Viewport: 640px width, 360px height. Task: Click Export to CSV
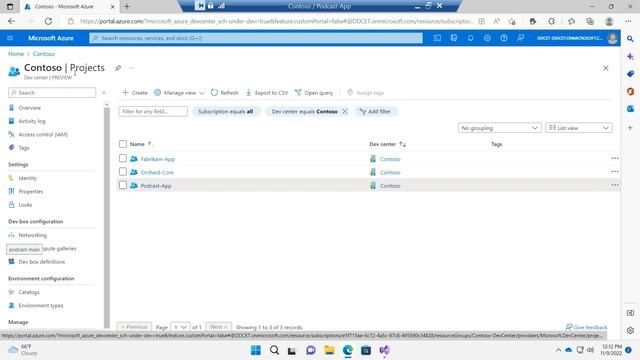point(267,93)
